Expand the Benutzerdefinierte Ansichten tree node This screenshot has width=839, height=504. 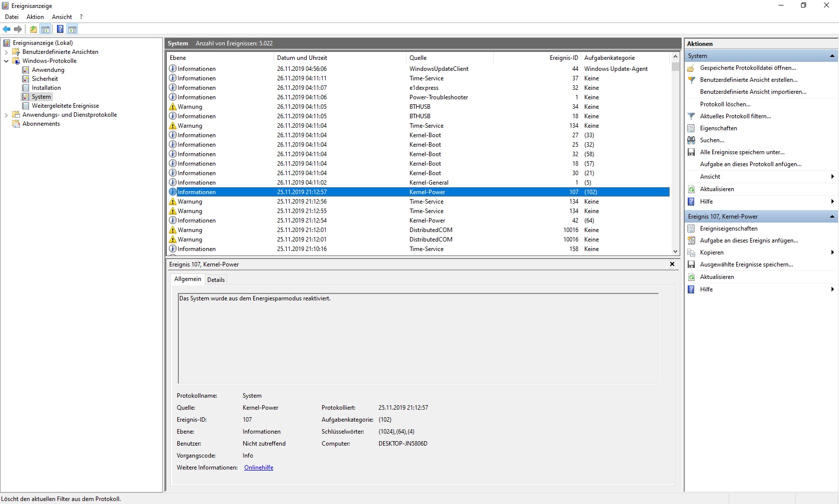(6, 52)
